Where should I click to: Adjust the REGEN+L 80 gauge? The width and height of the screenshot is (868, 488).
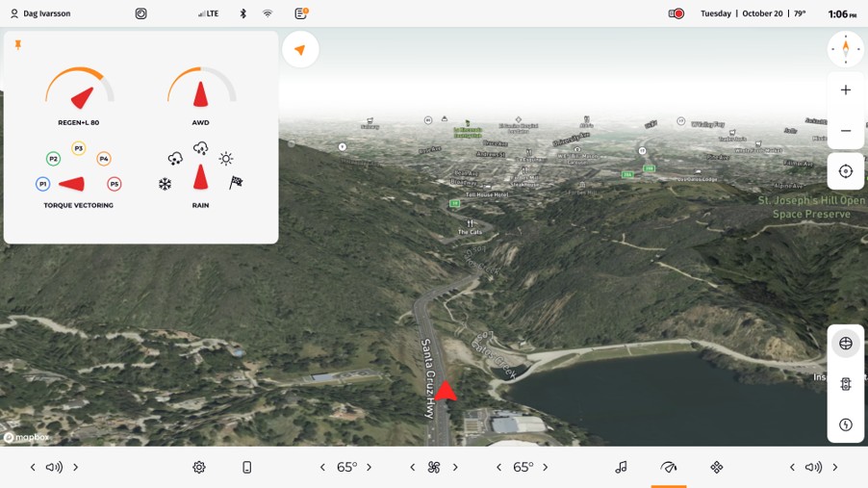(80, 90)
